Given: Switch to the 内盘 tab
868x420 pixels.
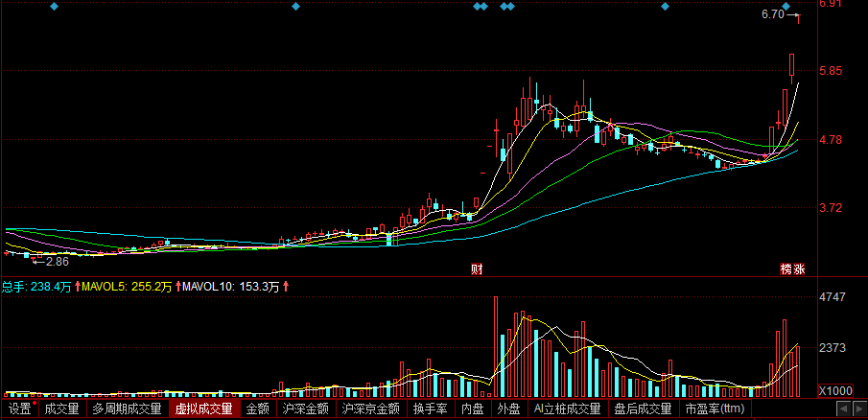Looking at the screenshot, I should [472, 409].
